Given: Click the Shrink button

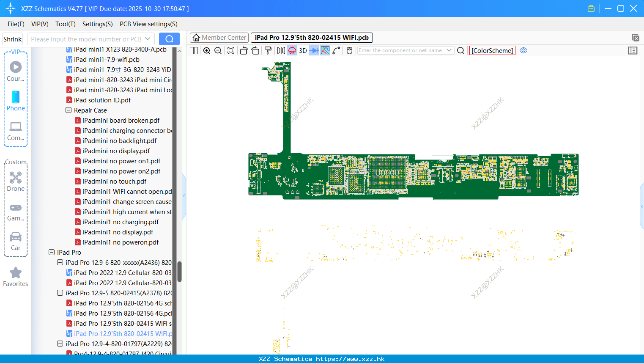Looking at the screenshot, I should click(13, 39).
